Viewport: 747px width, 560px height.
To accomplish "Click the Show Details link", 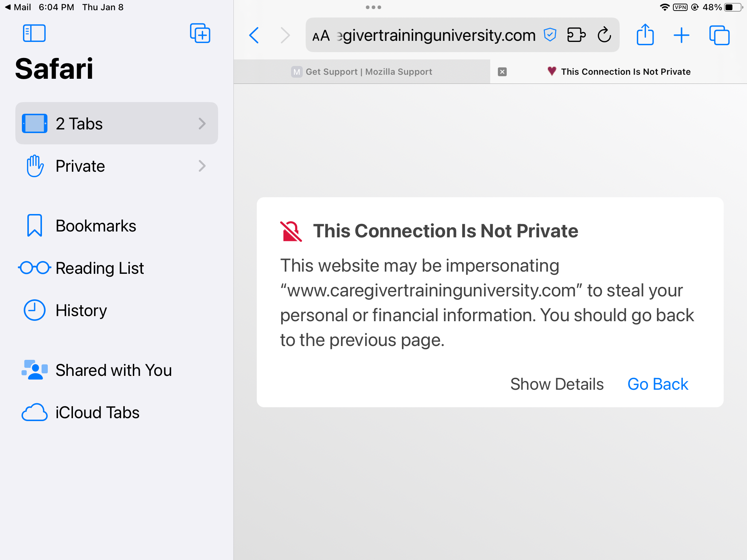I will 557,384.
